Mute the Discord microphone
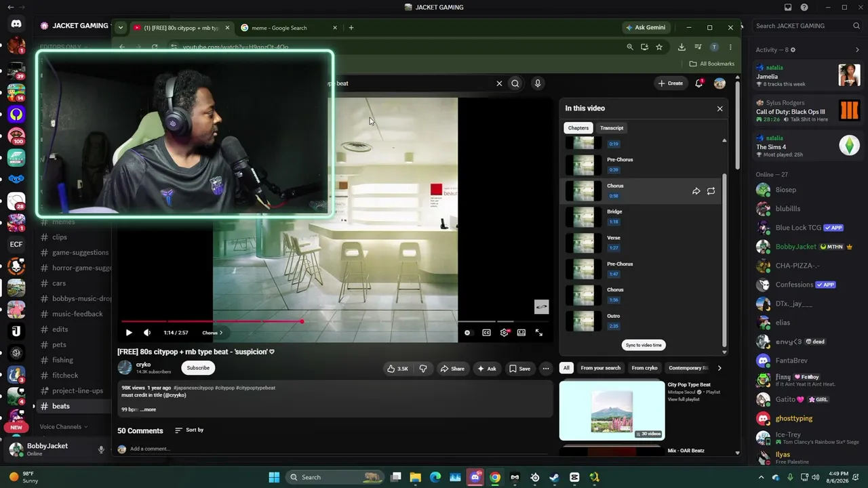The image size is (868, 488). 101,449
